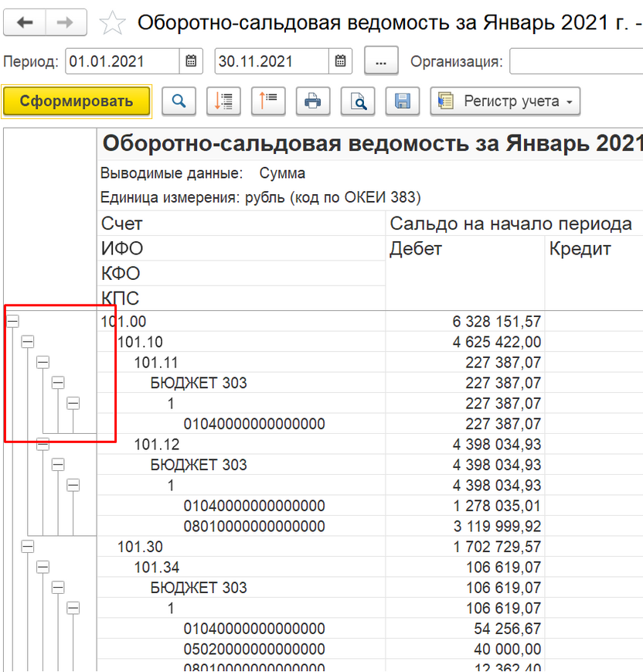643x672 pixels.
Task: Open calendar for period end date
Action: point(340,61)
